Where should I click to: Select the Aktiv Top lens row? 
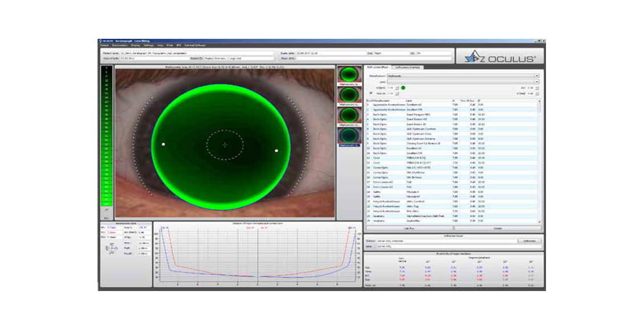coord(452,207)
